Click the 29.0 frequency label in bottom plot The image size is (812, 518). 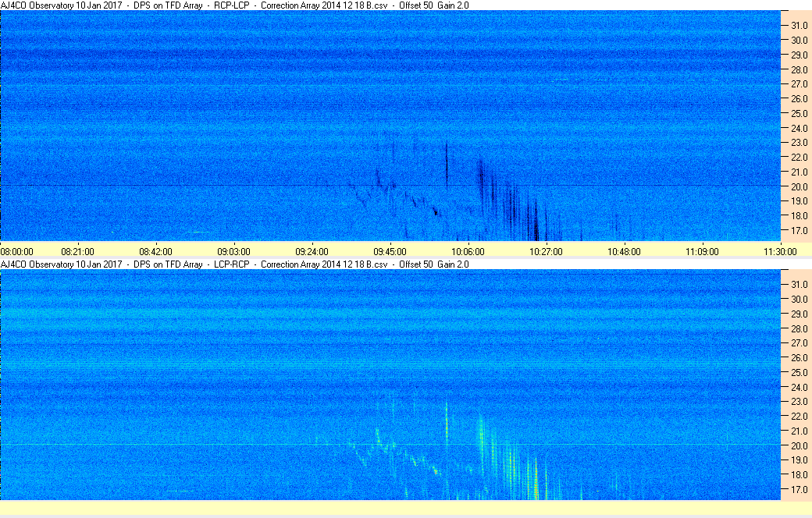coord(799,314)
